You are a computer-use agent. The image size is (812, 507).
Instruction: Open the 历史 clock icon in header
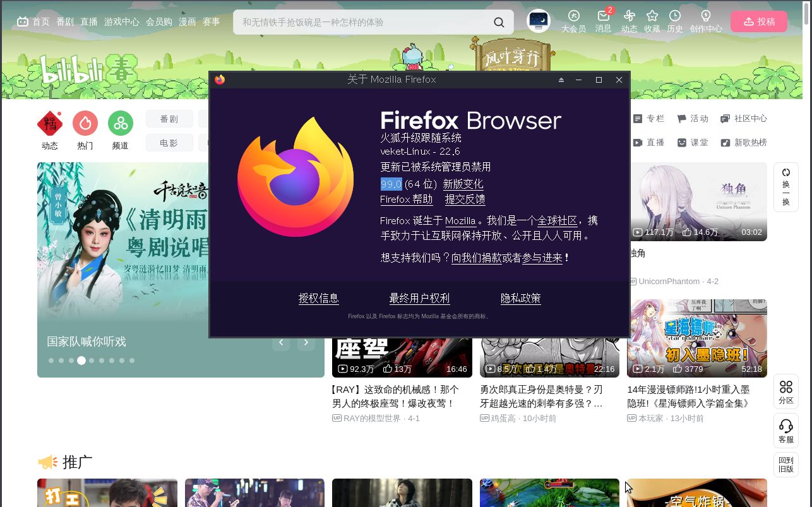(675, 16)
